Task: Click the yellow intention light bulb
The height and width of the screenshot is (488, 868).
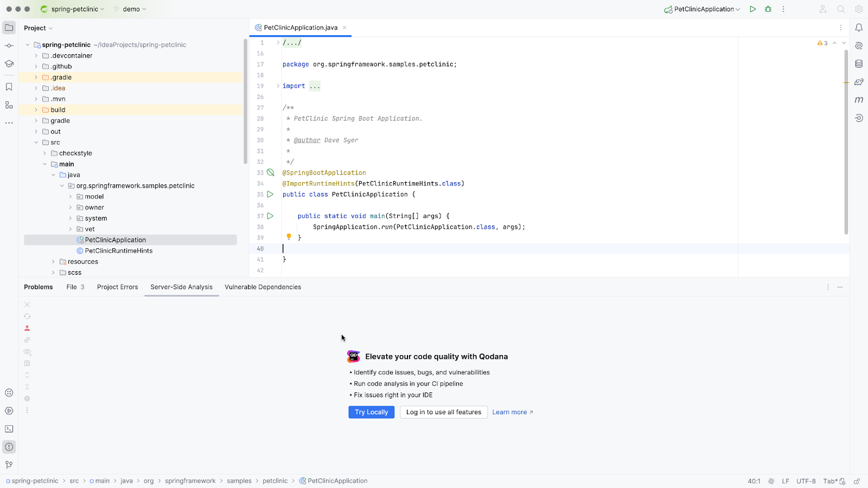Action: tap(289, 237)
